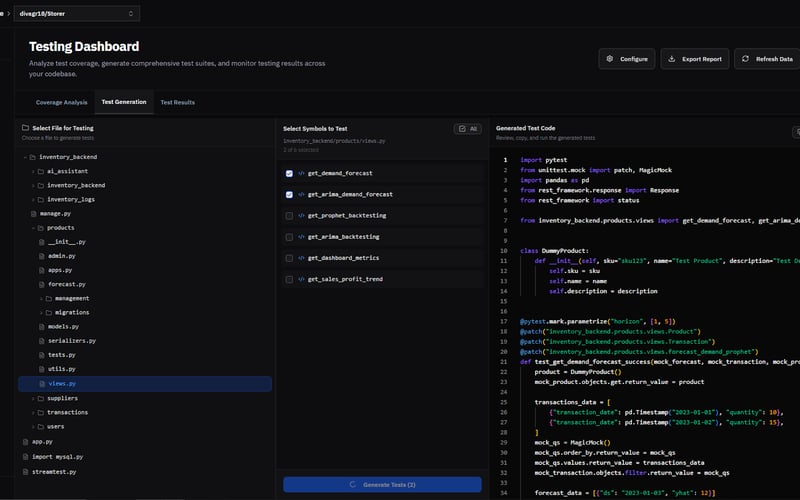Collapse the root inventory_backend folder
Image resolution: width=800 pixels, height=500 pixels.
tap(25, 157)
